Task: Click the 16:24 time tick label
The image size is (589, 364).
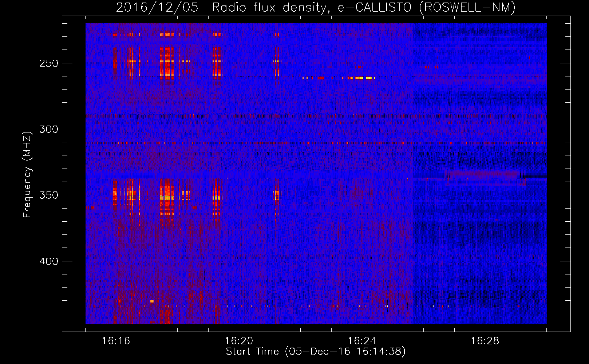Action: click(x=362, y=341)
